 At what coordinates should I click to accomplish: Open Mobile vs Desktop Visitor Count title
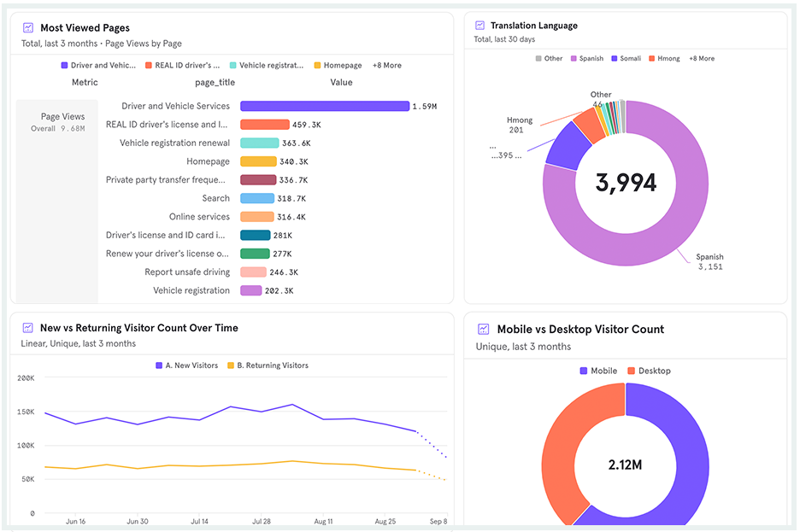580,329
